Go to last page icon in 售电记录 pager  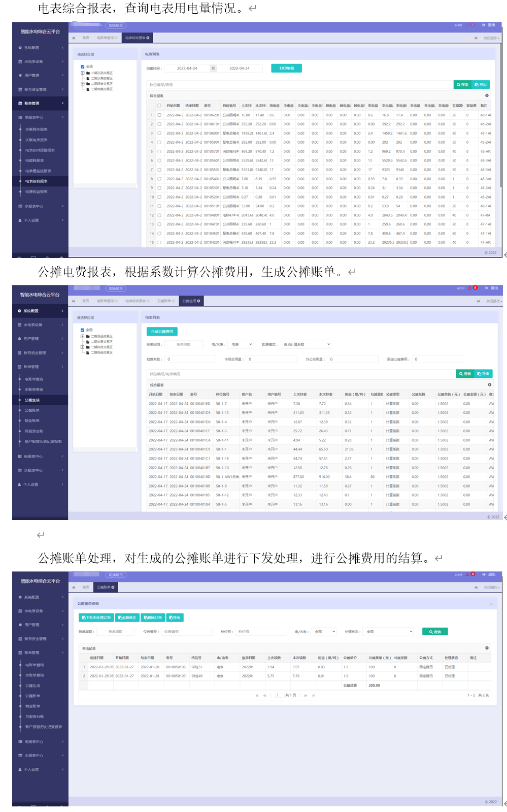313,695
